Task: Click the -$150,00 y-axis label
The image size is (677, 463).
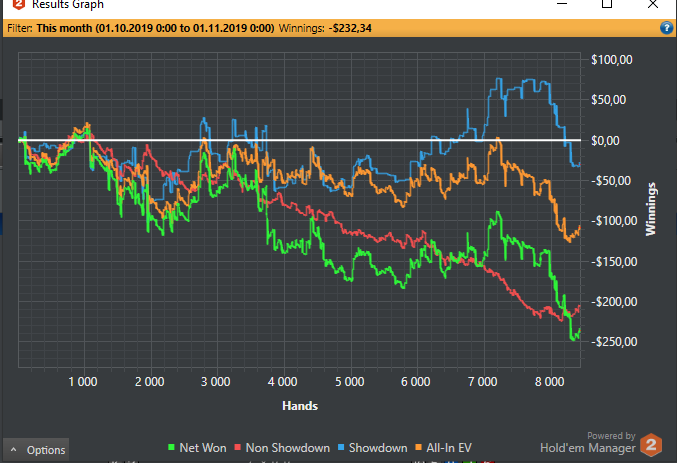Action: 614,261
